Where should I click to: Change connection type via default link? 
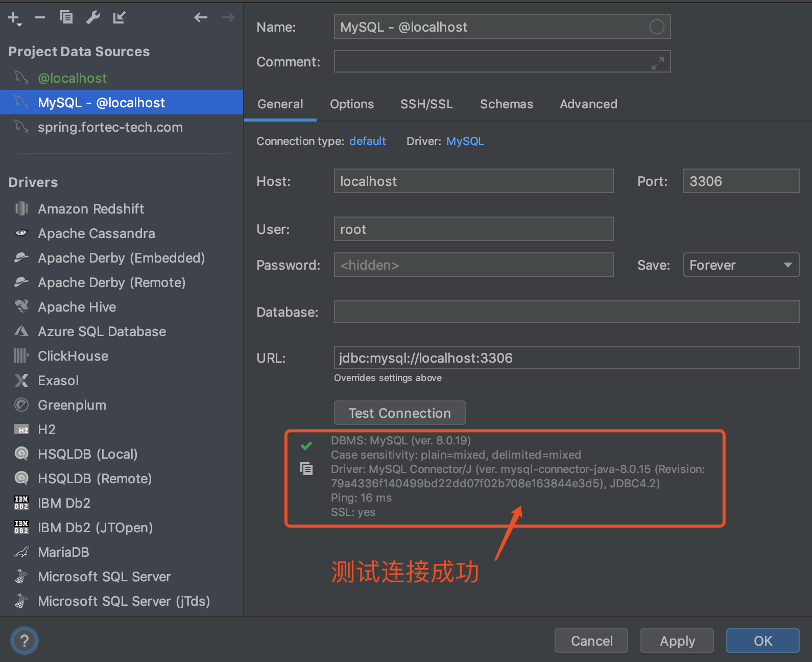coord(368,141)
